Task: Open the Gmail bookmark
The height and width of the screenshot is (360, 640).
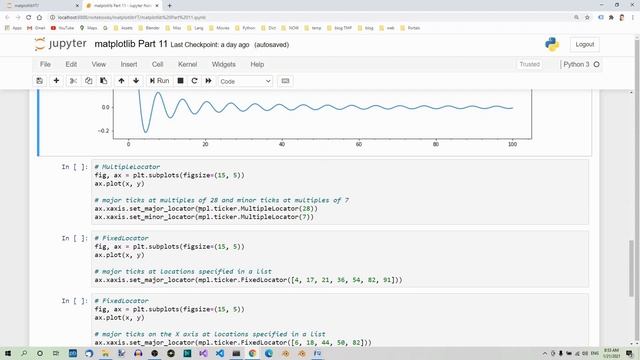Action: [x=36, y=28]
